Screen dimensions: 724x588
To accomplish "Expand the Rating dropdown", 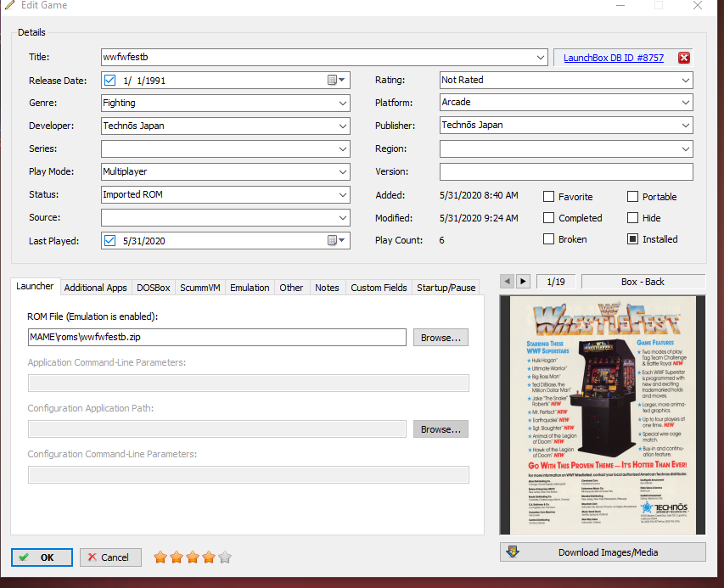I will (686, 80).
